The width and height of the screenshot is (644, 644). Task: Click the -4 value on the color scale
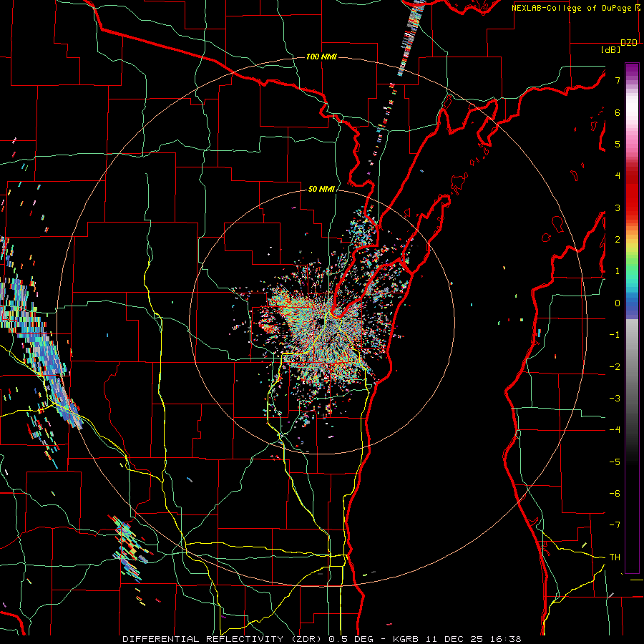(x=615, y=429)
